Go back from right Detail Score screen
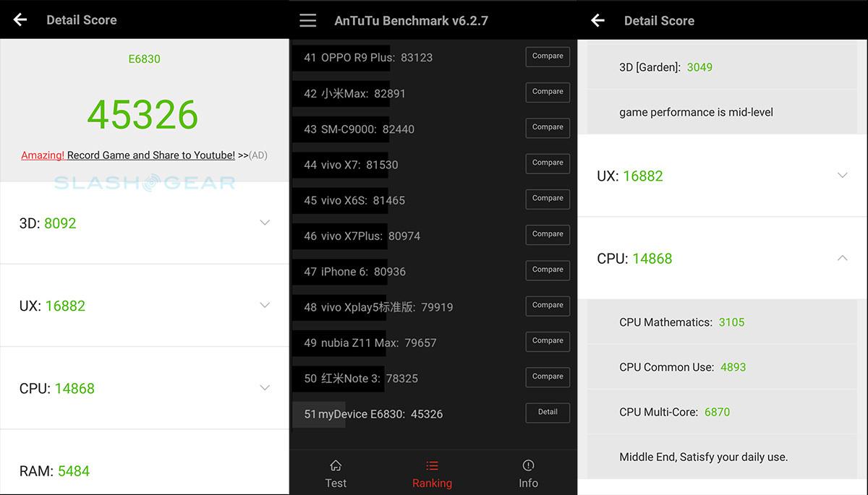This screenshot has height=495, width=868. pyautogui.click(x=597, y=20)
